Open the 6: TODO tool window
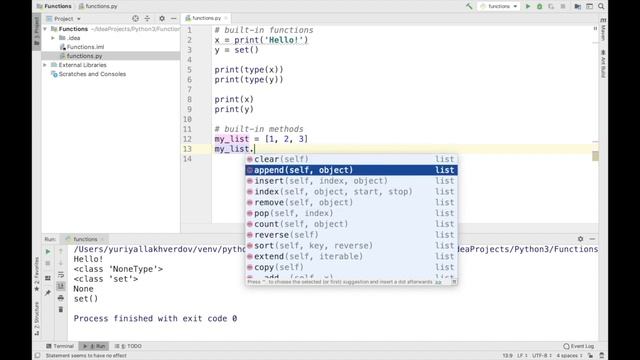 (x=128, y=346)
